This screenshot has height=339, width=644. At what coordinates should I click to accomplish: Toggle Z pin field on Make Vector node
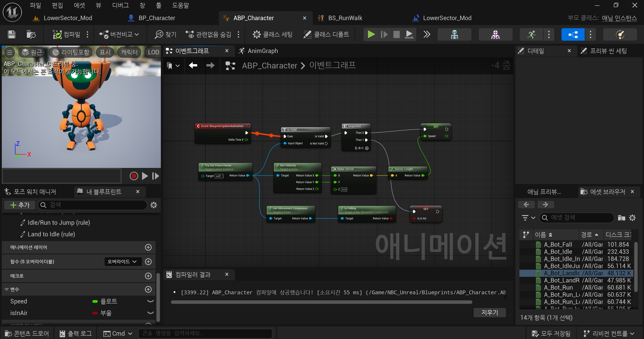344,189
